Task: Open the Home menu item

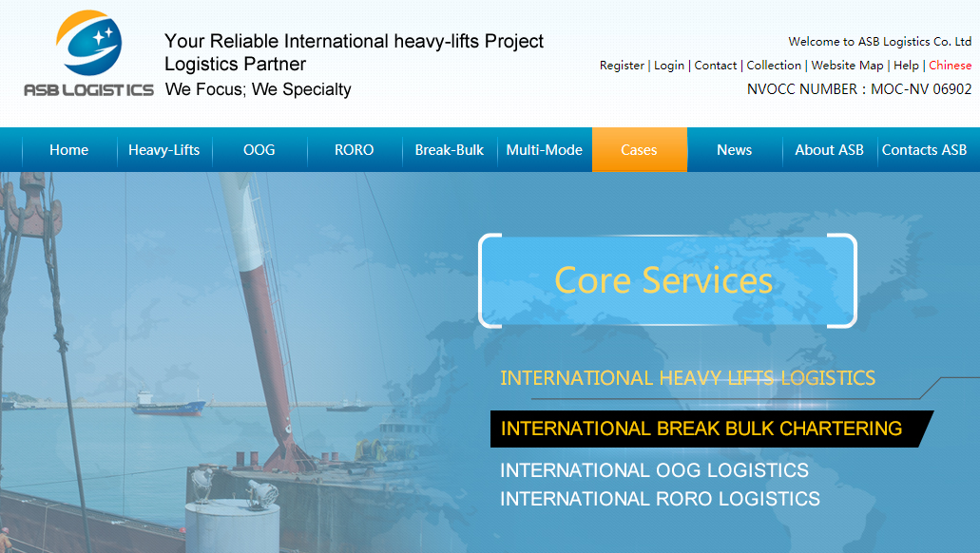Action: tap(68, 150)
